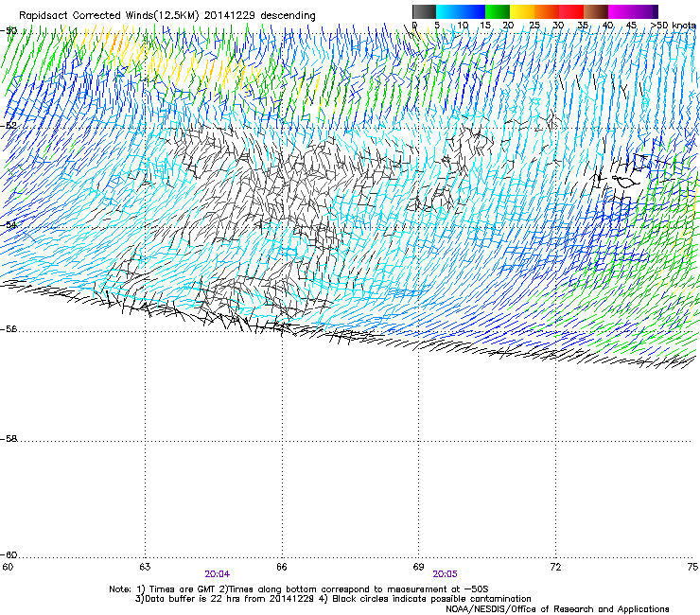Click the latitude label '-56'

[x=9, y=329]
